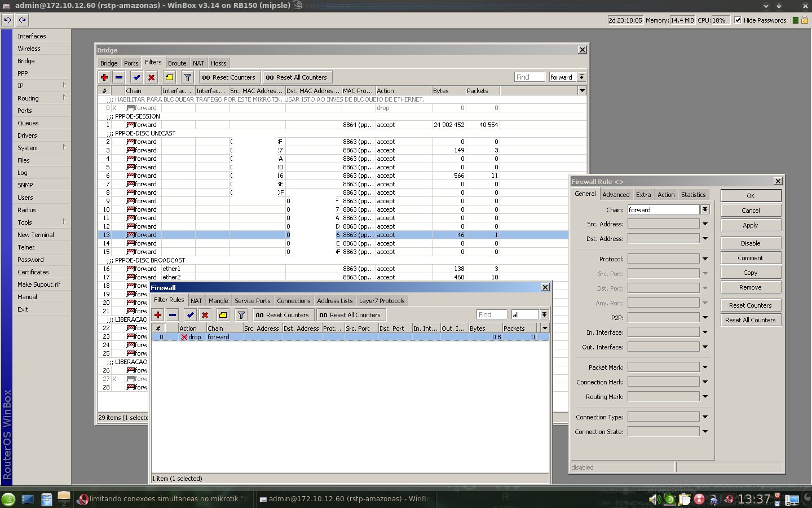Click the Find input field in Firewall window
812x508 pixels.
tap(491, 315)
